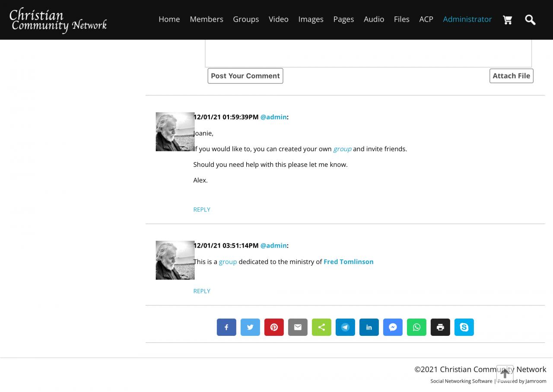Click Reply under the first comment
This screenshot has height=392, width=553.
[x=202, y=210]
